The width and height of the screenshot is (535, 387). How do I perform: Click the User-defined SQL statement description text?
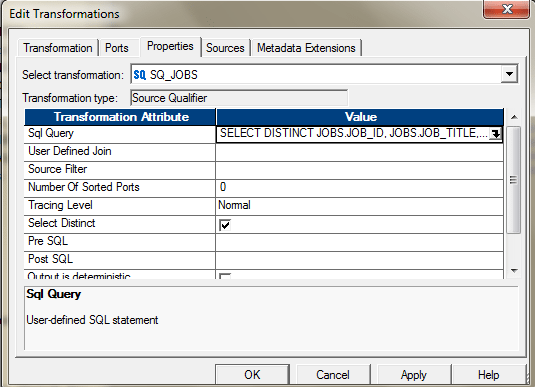[x=92, y=320]
